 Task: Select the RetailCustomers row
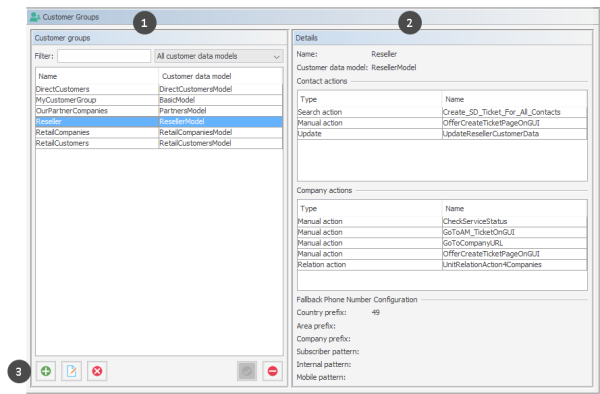[x=159, y=143]
